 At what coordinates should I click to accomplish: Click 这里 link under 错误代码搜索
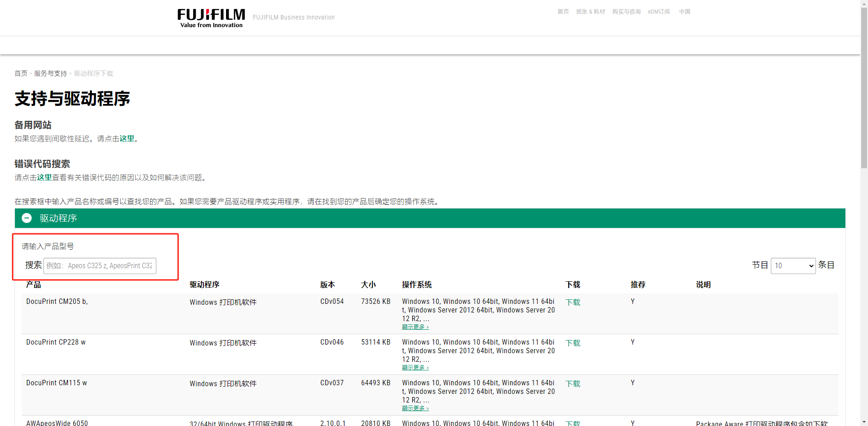[x=44, y=177]
